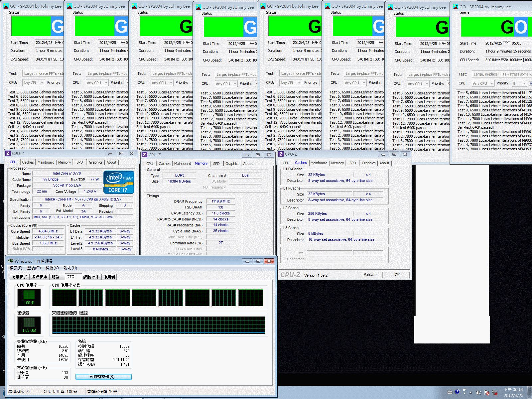Screen dimensions: 532x399
Task: Click the language bar restore icon in the taskbar
Action: [x=465, y=390]
